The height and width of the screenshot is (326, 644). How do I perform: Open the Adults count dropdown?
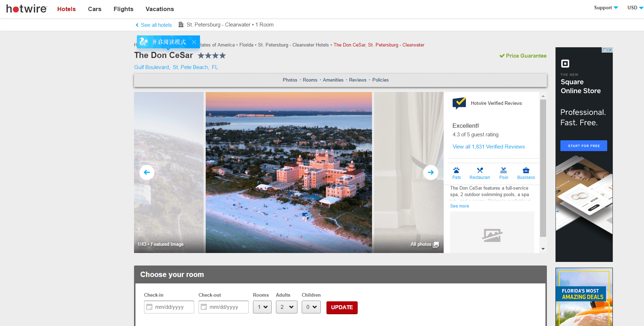pyautogui.click(x=287, y=307)
